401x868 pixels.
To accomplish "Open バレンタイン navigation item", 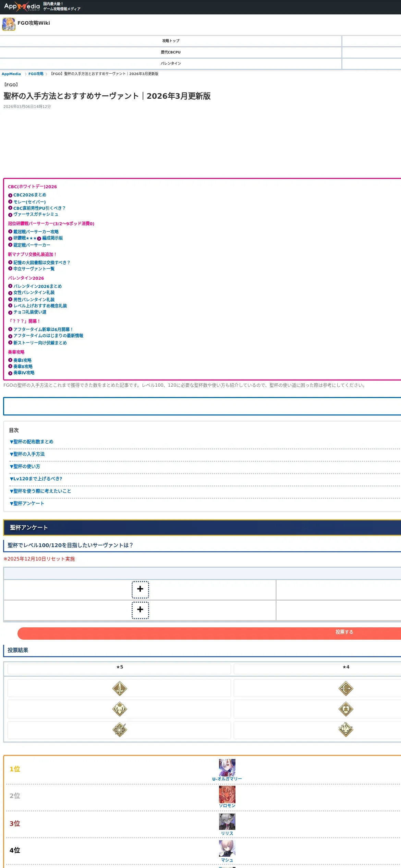I will [171, 63].
